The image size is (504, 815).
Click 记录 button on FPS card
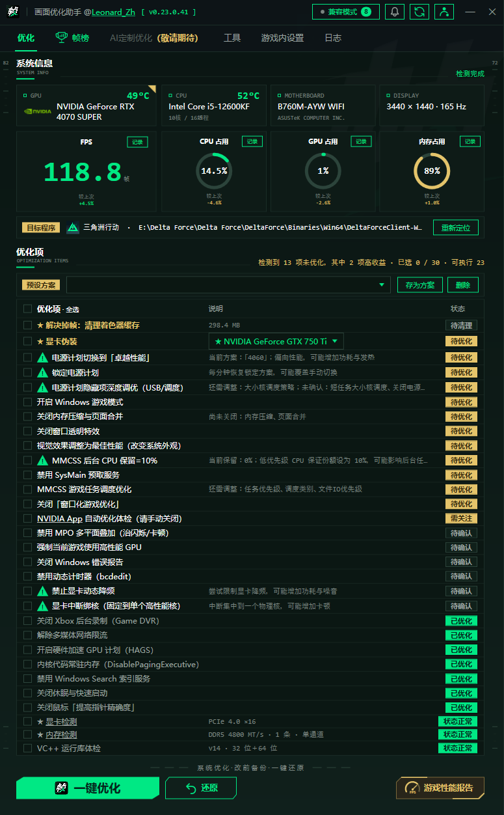tap(137, 141)
